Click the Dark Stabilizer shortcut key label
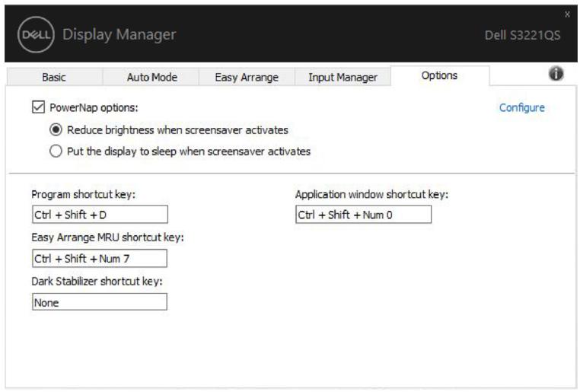Image resolution: width=580 pixels, height=392 pixels. [97, 281]
